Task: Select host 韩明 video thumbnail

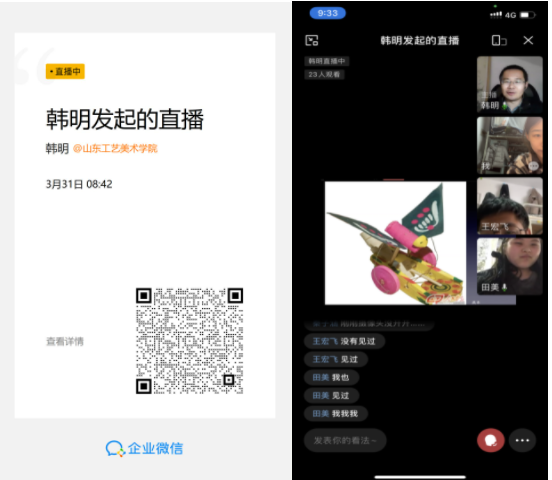Action: 509,85
